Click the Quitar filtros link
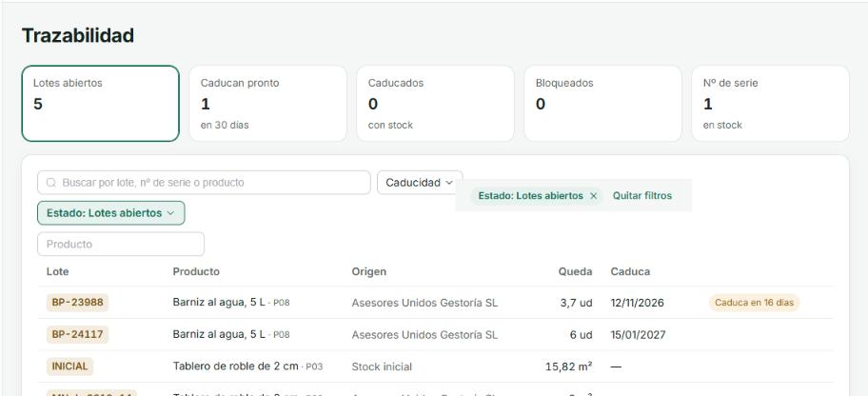The height and width of the screenshot is (396, 868). (642, 196)
